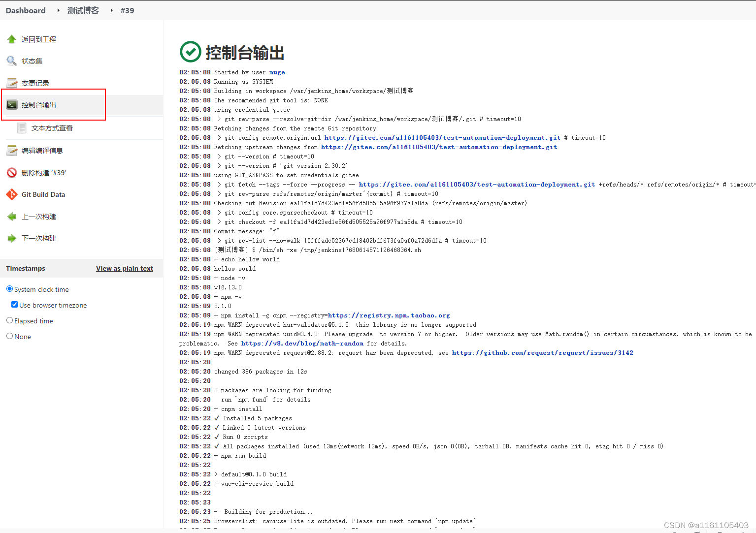
Task: Click the Timestamps panel heading
Action: pos(26,268)
